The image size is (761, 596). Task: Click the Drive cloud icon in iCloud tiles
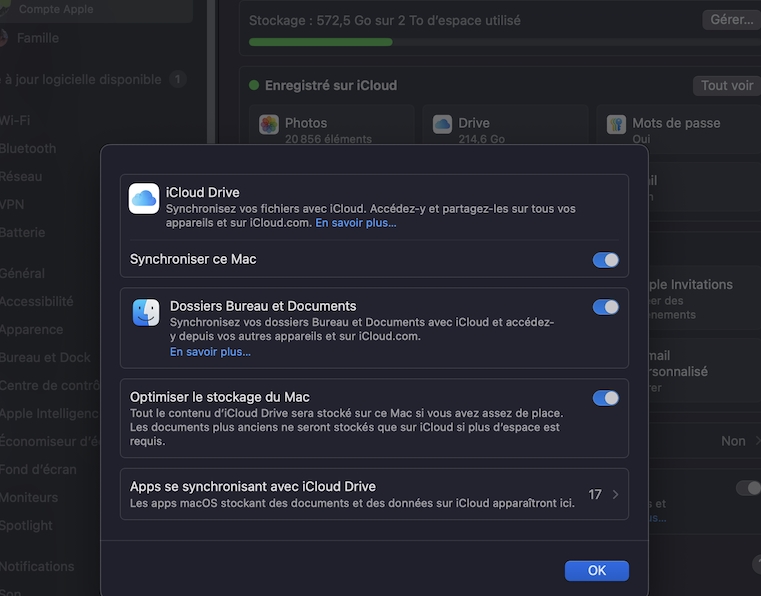click(x=442, y=124)
